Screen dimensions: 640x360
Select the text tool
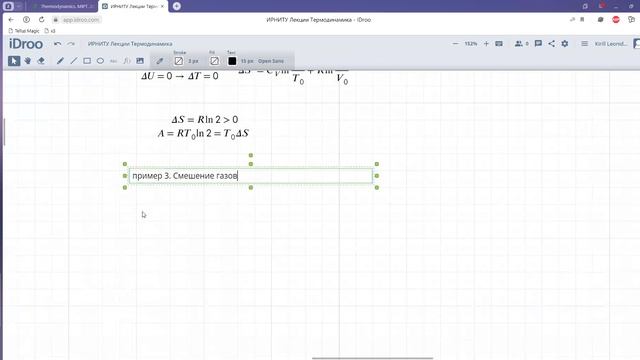(x=113, y=61)
